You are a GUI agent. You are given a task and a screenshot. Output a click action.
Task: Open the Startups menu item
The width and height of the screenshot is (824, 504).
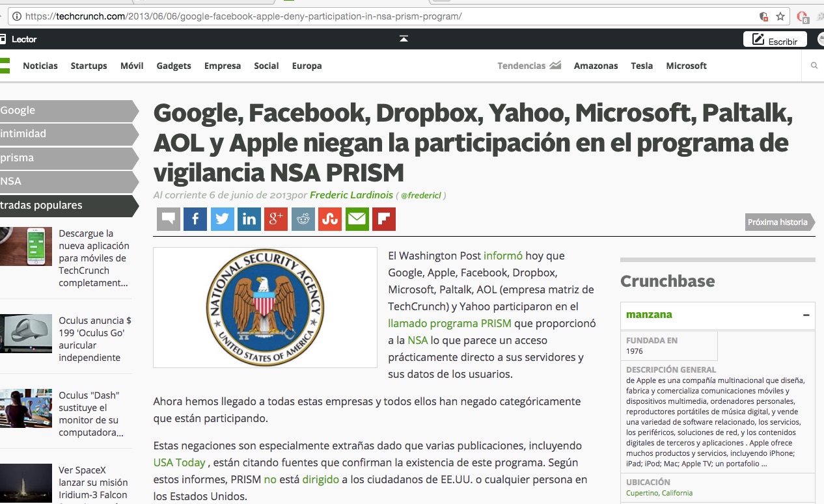click(89, 66)
